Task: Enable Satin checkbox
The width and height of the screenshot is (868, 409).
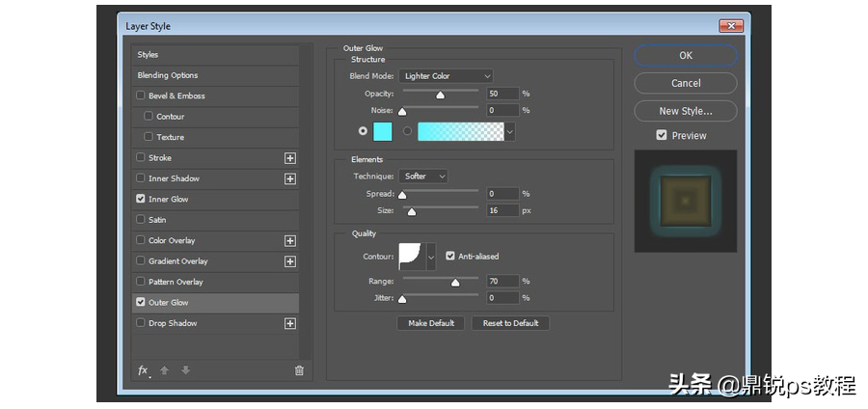Action: [141, 219]
